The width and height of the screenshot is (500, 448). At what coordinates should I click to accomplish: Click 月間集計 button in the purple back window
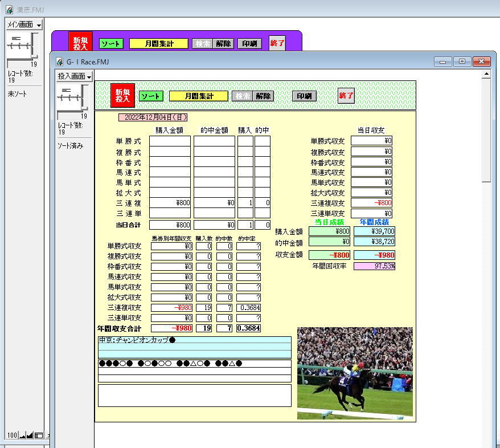tap(159, 44)
